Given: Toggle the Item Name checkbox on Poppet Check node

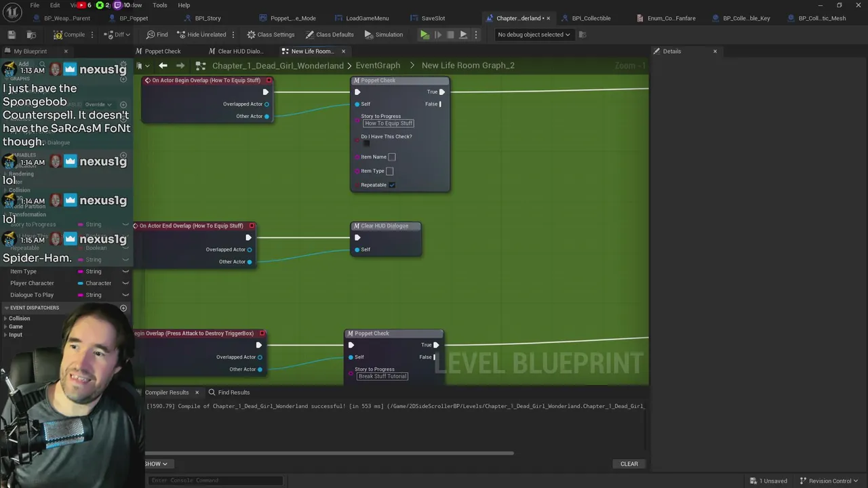Looking at the screenshot, I should pyautogui.click(x=392, y=157).
